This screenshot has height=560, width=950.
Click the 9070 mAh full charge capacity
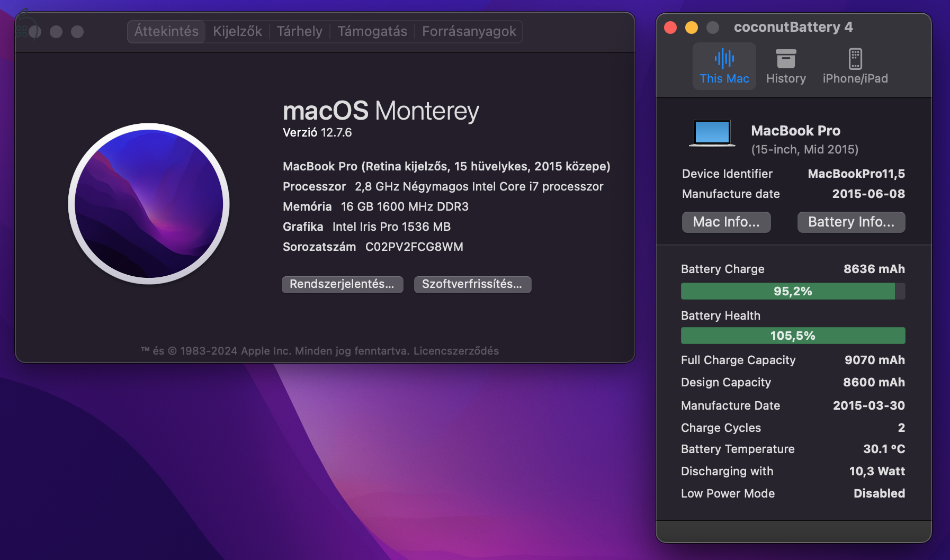[875, 360]
